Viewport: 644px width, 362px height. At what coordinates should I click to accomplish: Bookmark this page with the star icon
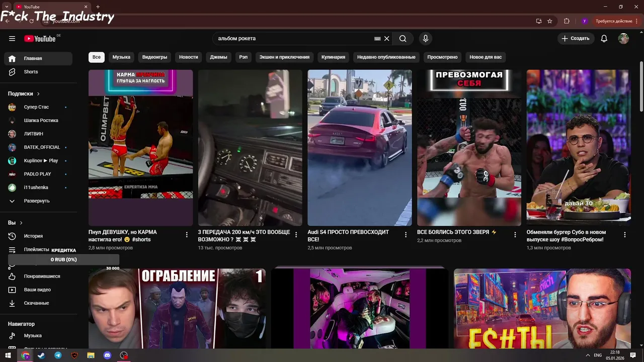tap(550, 21)
